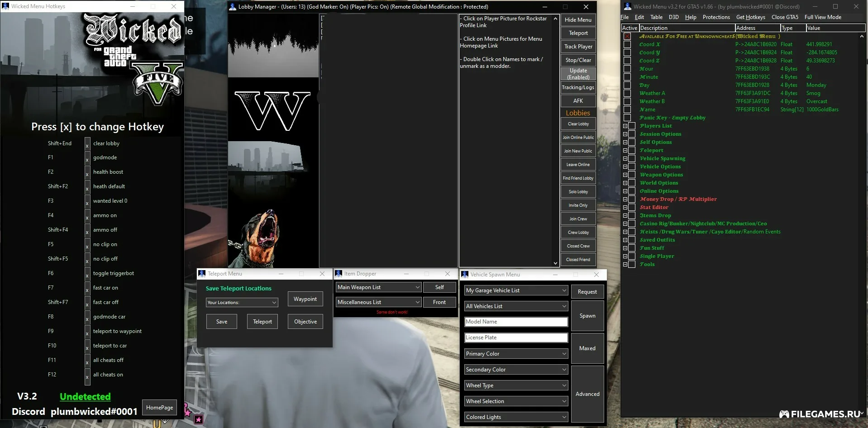868x428 pixels.
Task: Click the Wicked W logo picture
Action: click(x=273, y=109)
